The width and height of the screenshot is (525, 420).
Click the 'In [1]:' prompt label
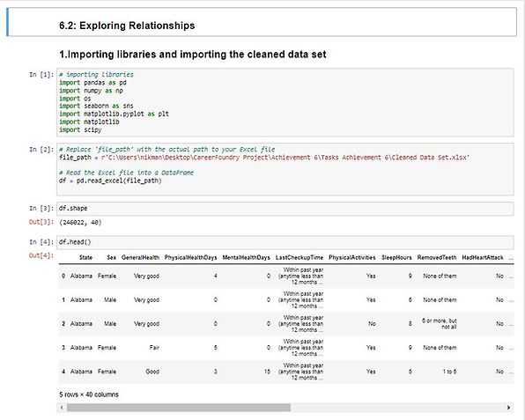coord(41,74)
